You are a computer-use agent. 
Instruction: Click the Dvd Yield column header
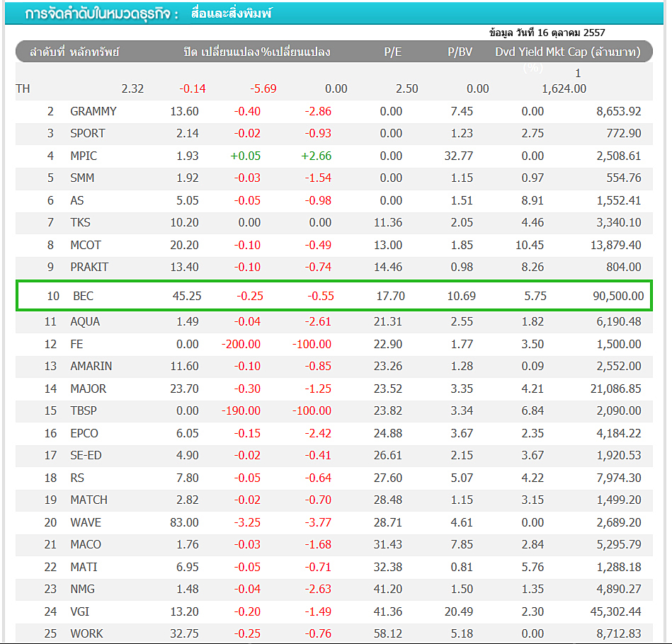coord(523,52)
